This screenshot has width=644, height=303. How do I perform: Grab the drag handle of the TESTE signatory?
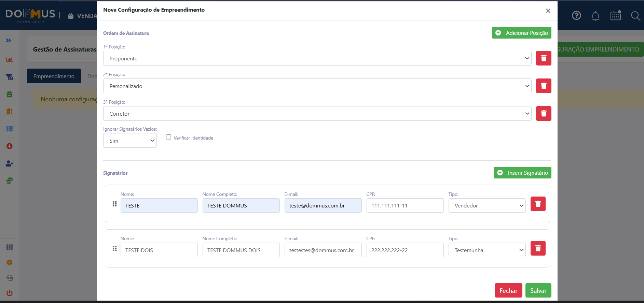point(115,204)
